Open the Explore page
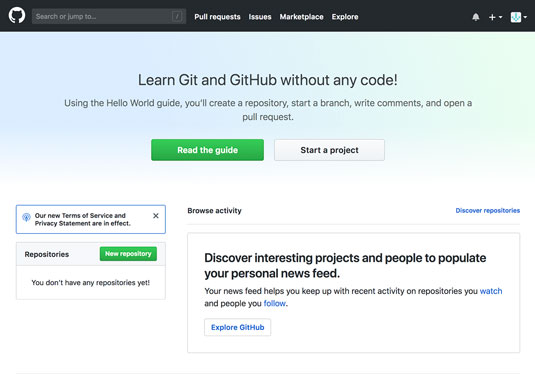535x374 pixels. [x=345, y=17]
